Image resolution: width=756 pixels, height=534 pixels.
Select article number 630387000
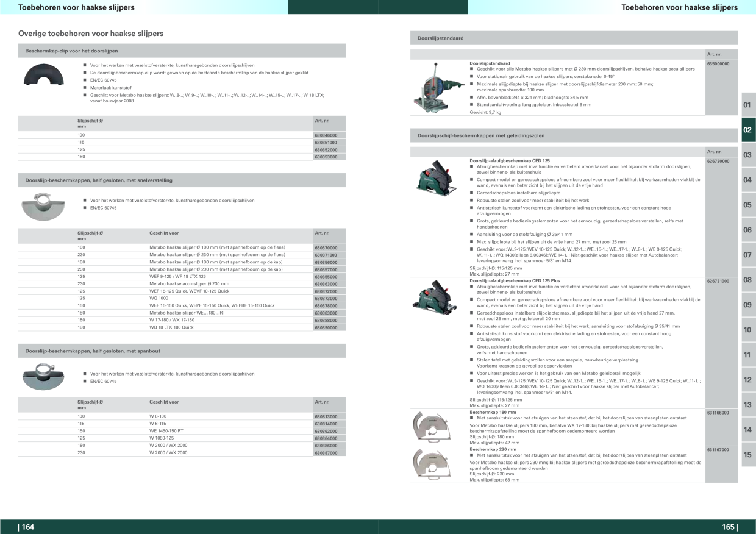[x=326, y=453]
